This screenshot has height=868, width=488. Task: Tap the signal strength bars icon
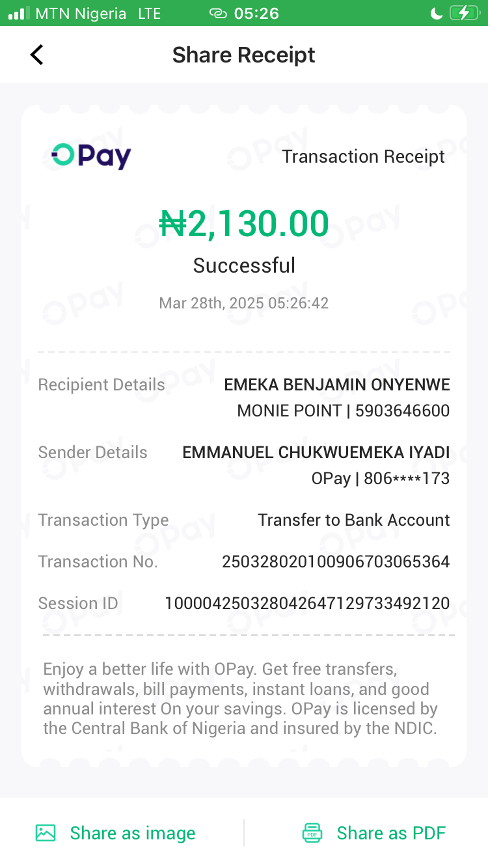(x=18, y=14)
